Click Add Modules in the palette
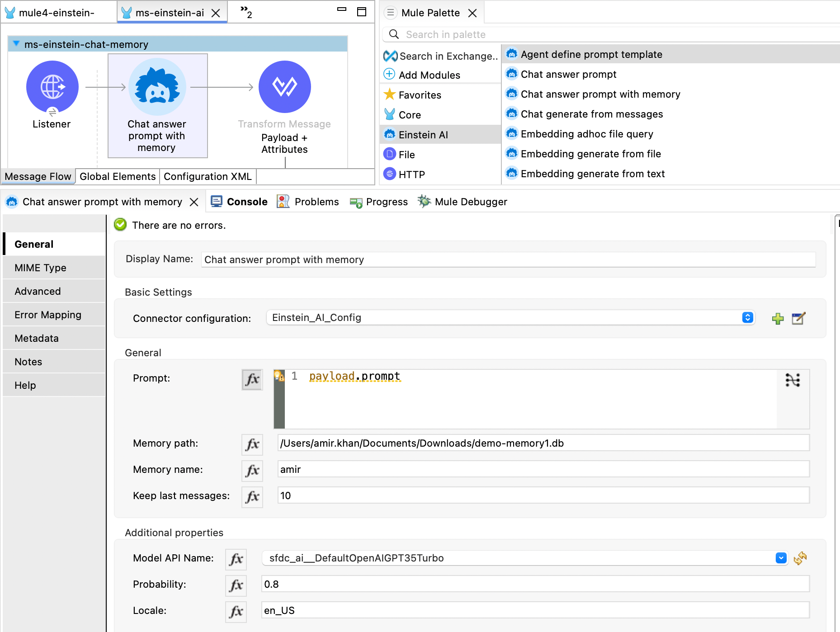840x632 pixels. [422, 75]
